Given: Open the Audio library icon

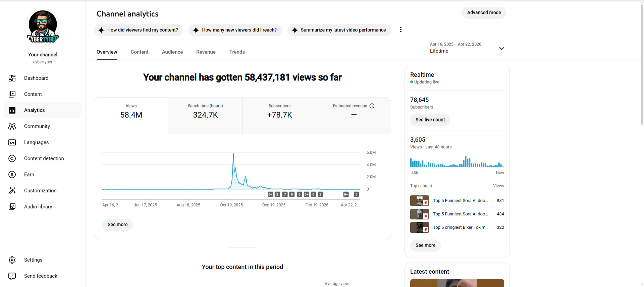Looking at the screenshot, I should (12, 207).
